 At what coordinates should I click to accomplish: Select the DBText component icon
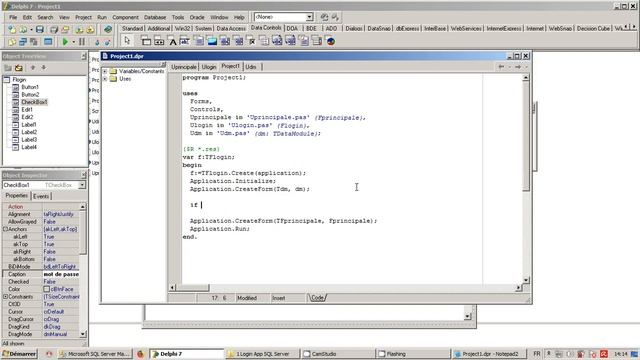(x=172, y=41)
